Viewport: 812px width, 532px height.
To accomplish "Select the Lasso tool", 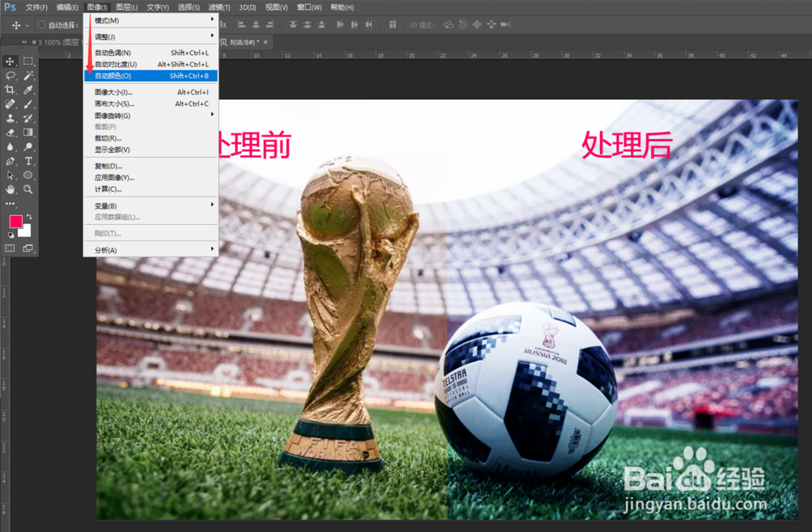I will pos(10,76).
